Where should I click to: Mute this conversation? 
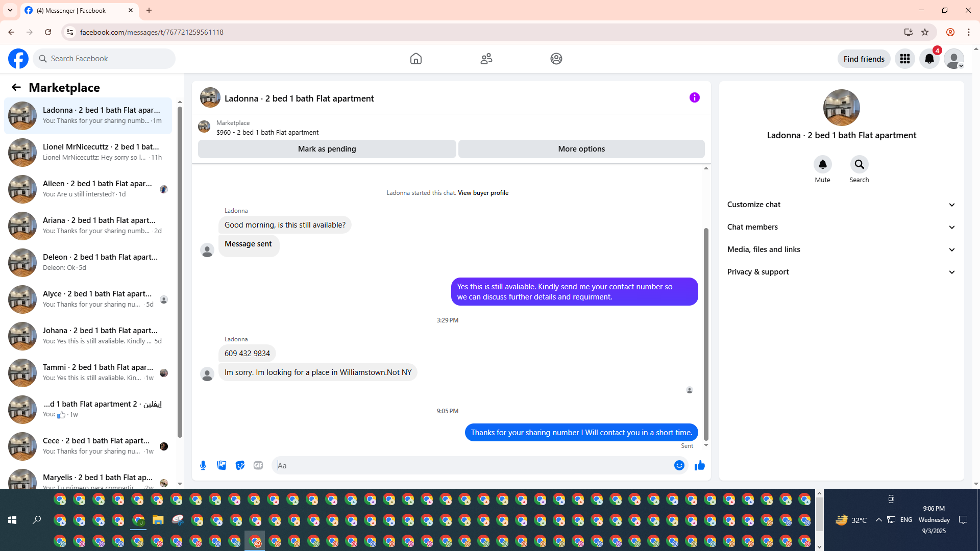[823, 164]
